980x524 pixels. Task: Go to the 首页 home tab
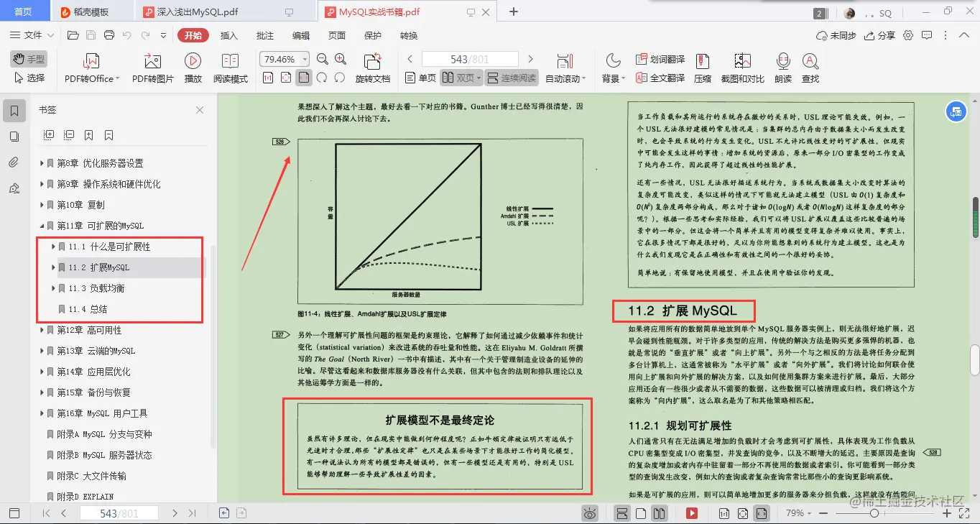[x=23, y=12]
